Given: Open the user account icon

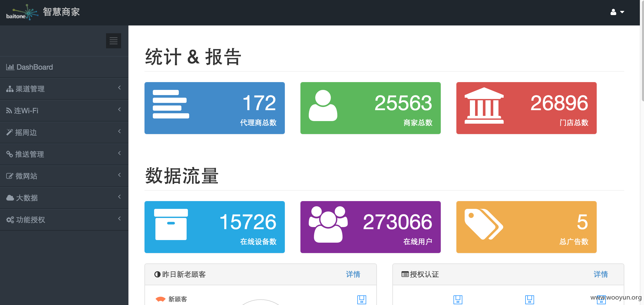Looking at the screenshot, I should pyautogui.click(x=613, y=12).
